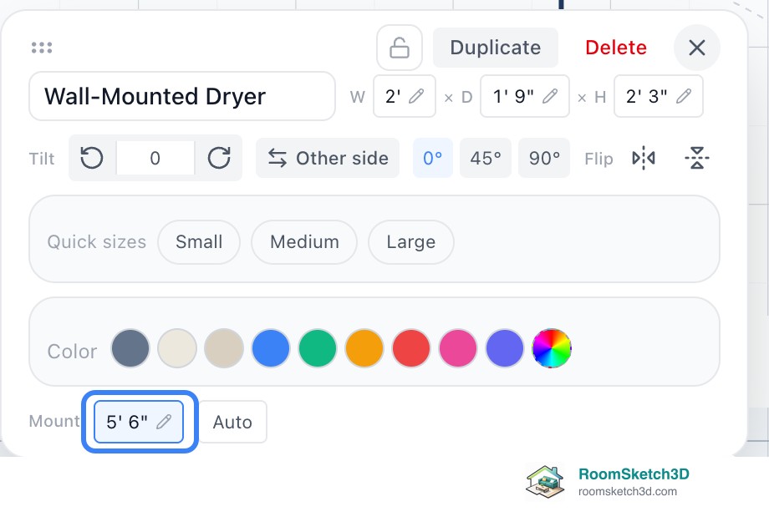The image size is (769, 532).
Task: Apply the Large quick size
Action: tap(410, 241)
